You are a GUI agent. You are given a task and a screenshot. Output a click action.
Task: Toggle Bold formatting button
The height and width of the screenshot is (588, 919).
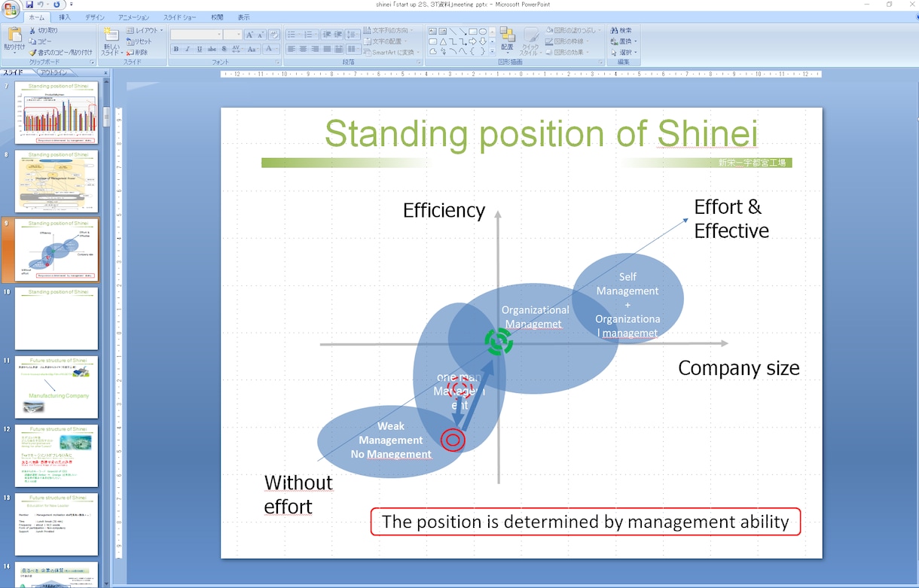(176, 49)
